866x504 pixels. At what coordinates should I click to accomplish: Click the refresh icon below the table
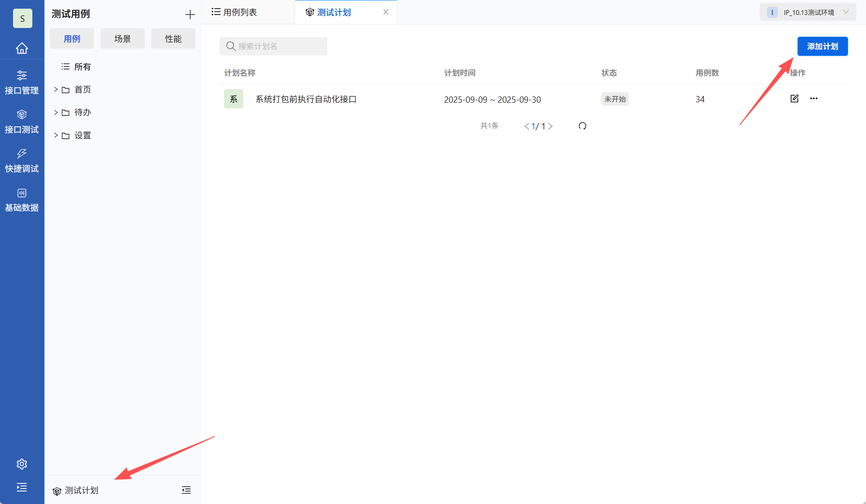(x=583, y=125)
